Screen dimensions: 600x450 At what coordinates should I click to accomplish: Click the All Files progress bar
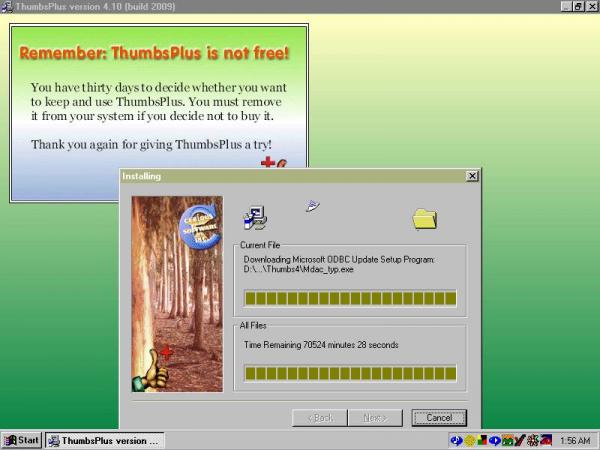[x=350, y=373]
